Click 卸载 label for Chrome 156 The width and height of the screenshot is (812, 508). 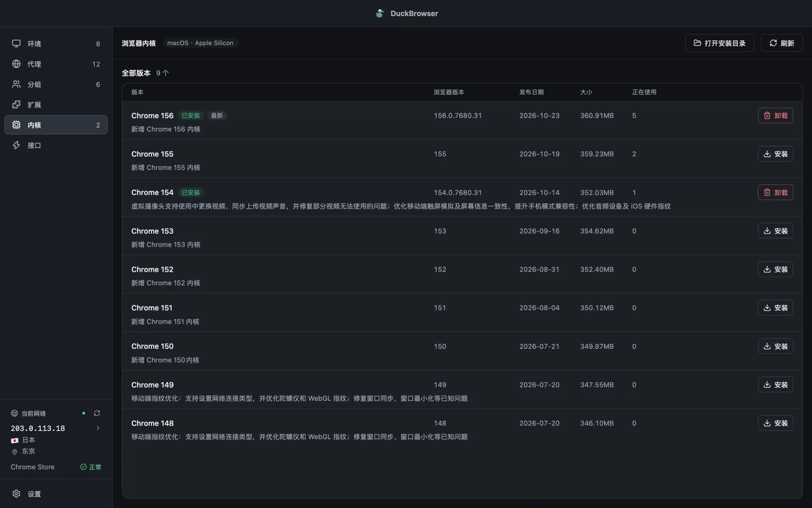[781, 116]
